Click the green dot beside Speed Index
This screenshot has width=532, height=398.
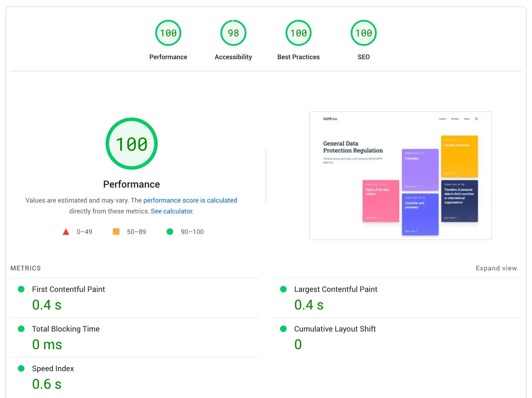coord(21,369)
